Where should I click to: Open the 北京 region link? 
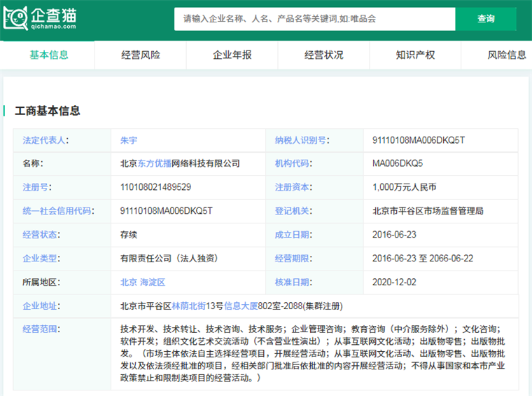[x=129, y=282]
